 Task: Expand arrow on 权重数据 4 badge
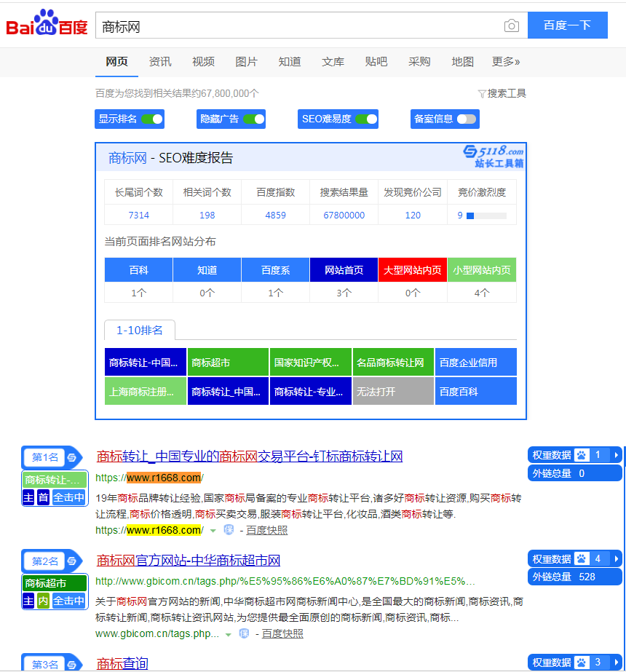pyautogui.click(x=616, y=559)
